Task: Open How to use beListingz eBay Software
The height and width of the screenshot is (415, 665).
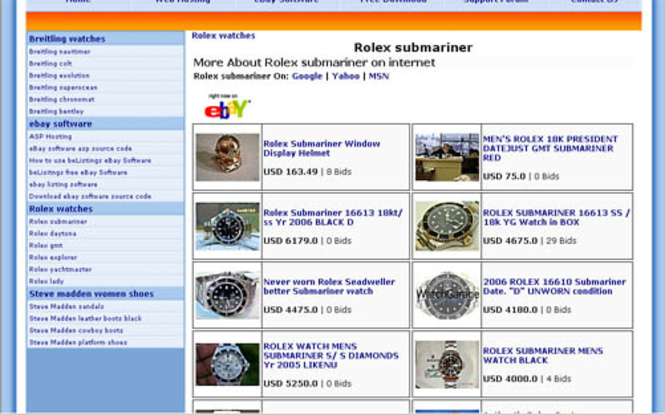Action: pos(90,160)
